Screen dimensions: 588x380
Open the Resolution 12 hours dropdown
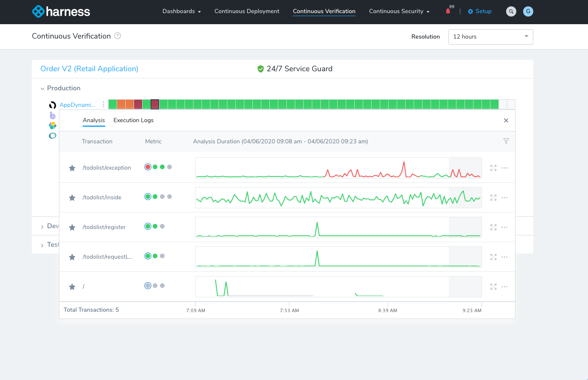490,37
